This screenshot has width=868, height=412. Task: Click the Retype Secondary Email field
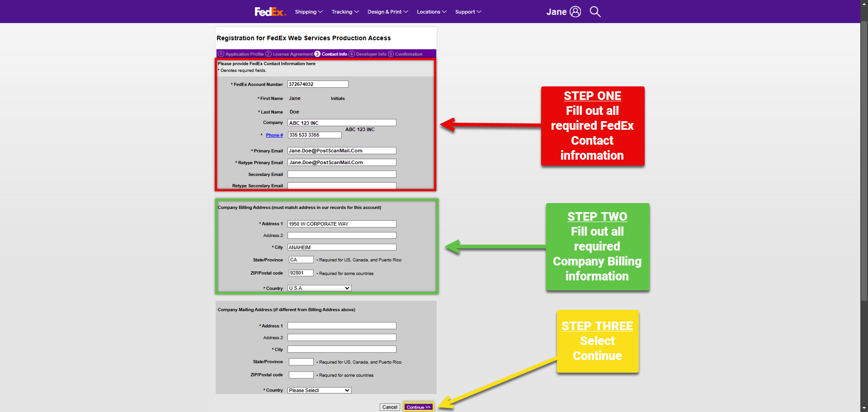[x=342, y=185]
